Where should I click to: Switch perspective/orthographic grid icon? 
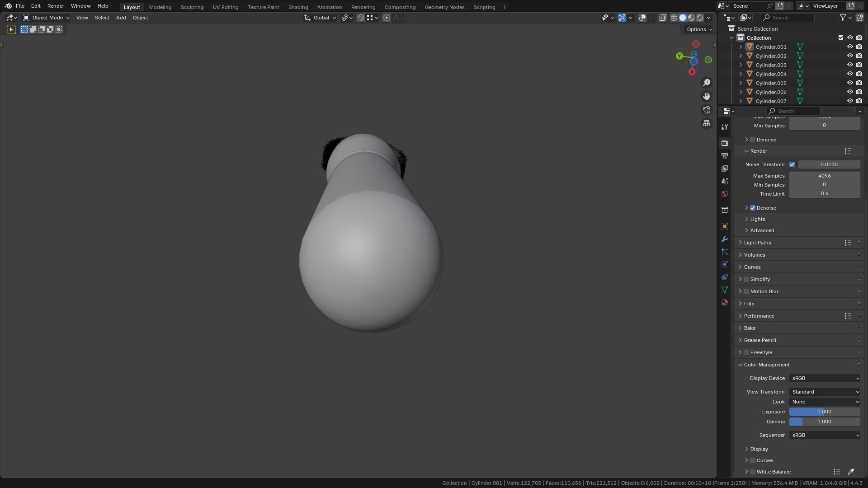[x=707, y=123]
